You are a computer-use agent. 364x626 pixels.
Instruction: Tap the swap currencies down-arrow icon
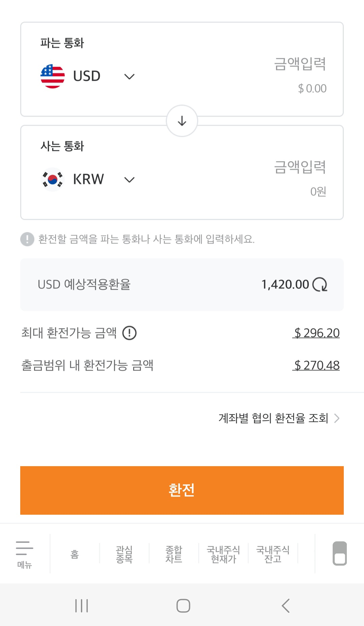(x=182, y=121)
